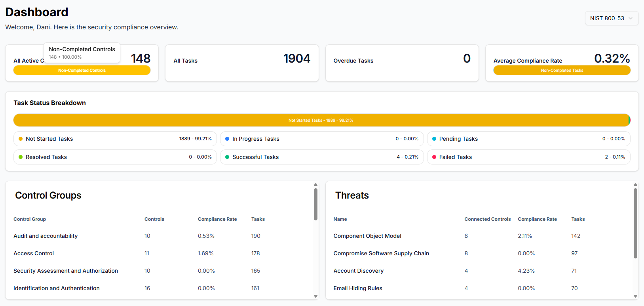
Task: Open the Component Object Model threat
Action: click(x=367, y=236)
